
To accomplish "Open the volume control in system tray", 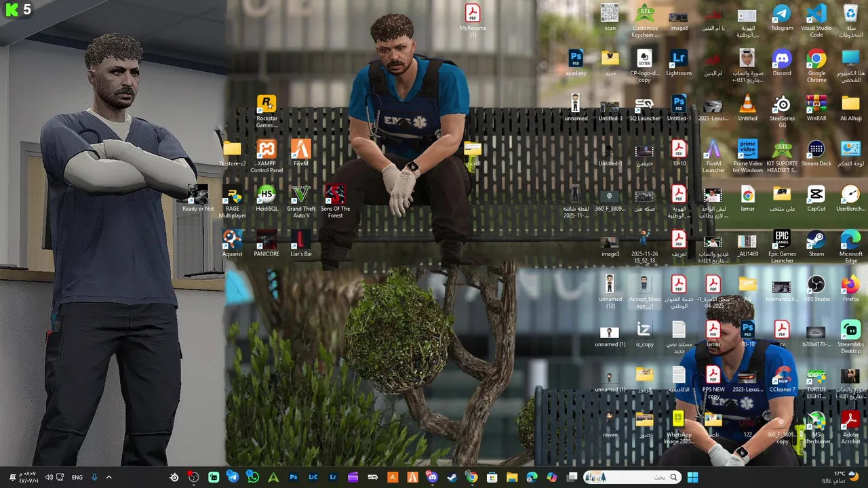I will pos(50,477).
